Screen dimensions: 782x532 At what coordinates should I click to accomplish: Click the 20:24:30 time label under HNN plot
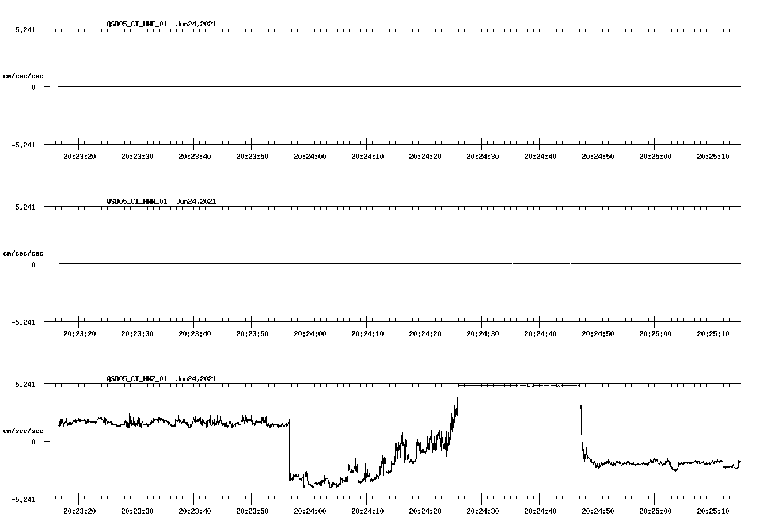(x=483, y=334)
